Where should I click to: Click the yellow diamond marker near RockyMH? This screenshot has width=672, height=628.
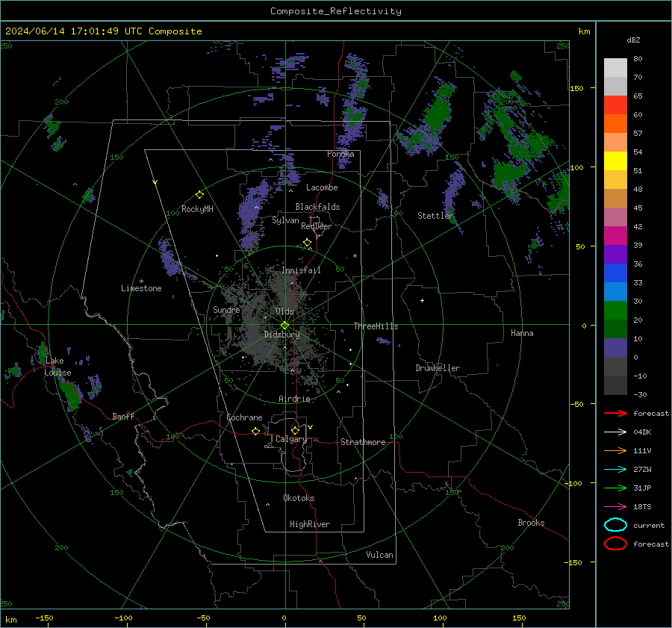(199, 195)
